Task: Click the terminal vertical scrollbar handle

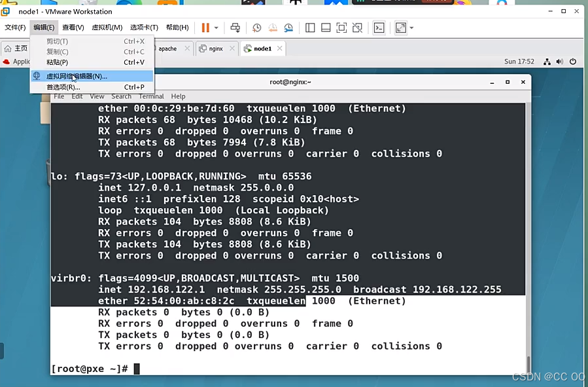Action: pos(528,363)
